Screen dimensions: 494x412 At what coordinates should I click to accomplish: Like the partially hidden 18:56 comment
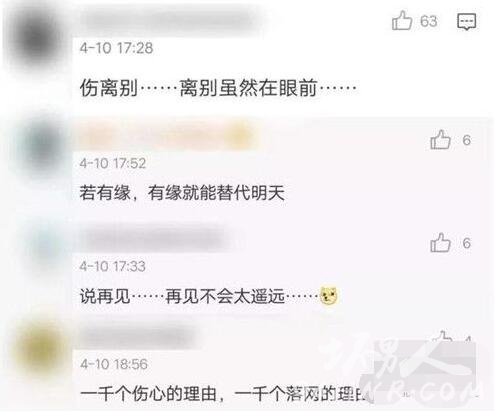(442, 336)
